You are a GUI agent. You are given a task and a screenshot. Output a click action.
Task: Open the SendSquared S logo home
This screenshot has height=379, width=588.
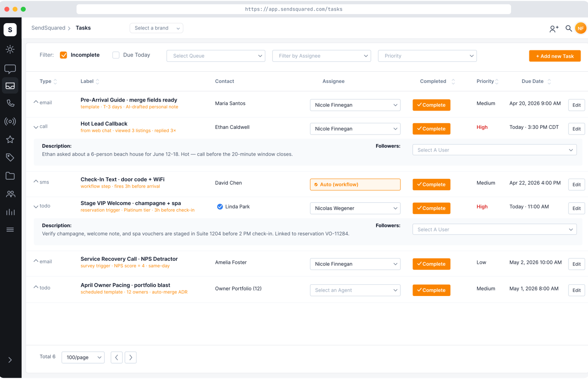pyautogui.click(x=10, y=29)
